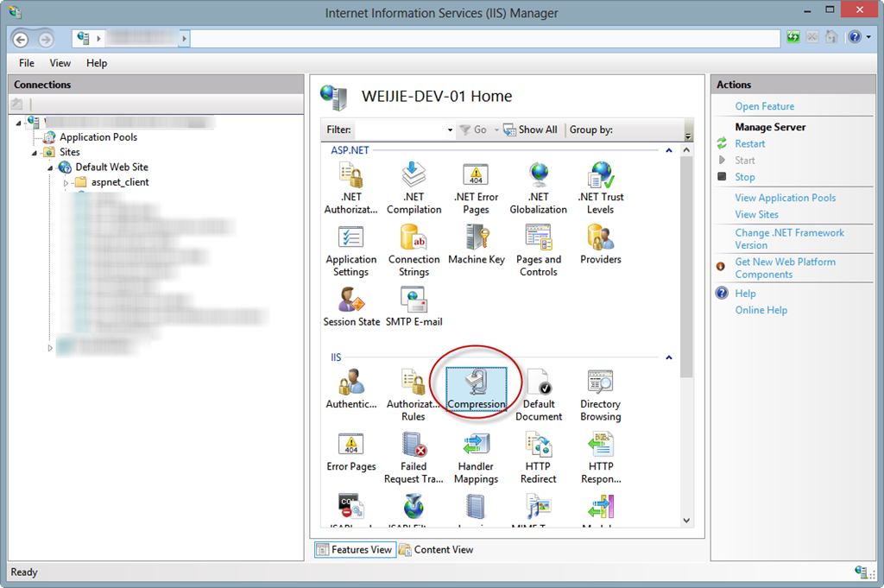
Task: Select aspnet_client folder in tree
Action: (120, 182)
